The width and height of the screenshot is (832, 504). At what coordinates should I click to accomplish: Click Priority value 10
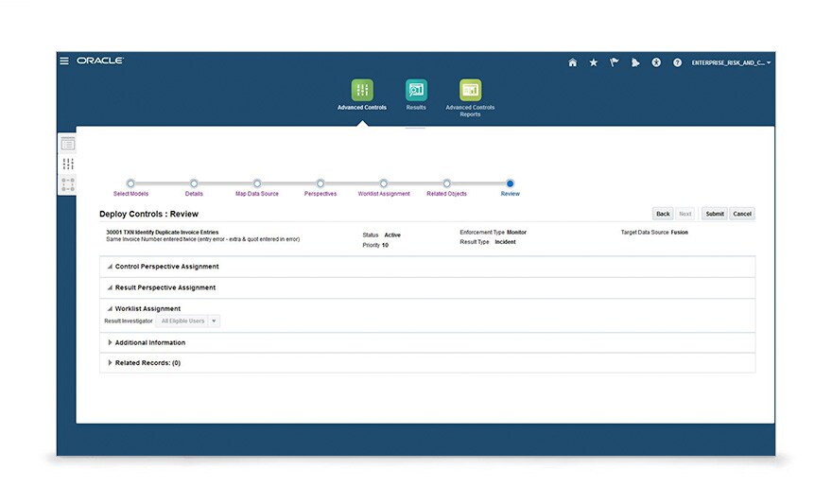pos(385,245)
